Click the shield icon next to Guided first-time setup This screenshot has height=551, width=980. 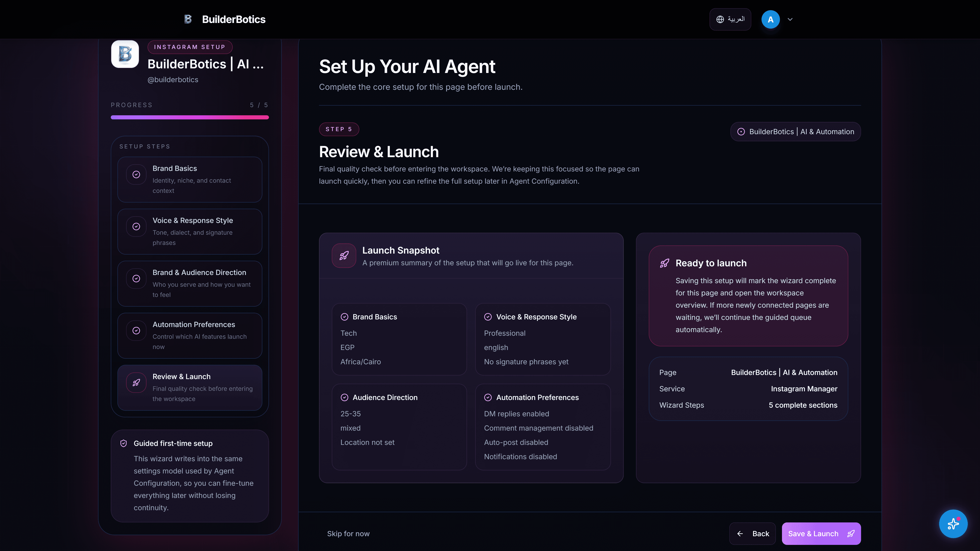pyautogui.click(x=123, y=443)
